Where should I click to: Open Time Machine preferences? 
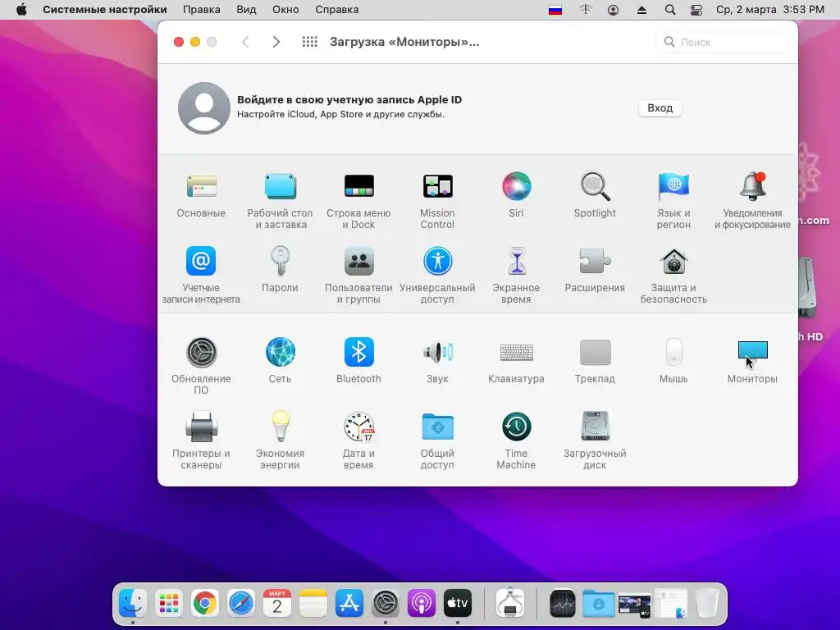[x=516, y=441]
